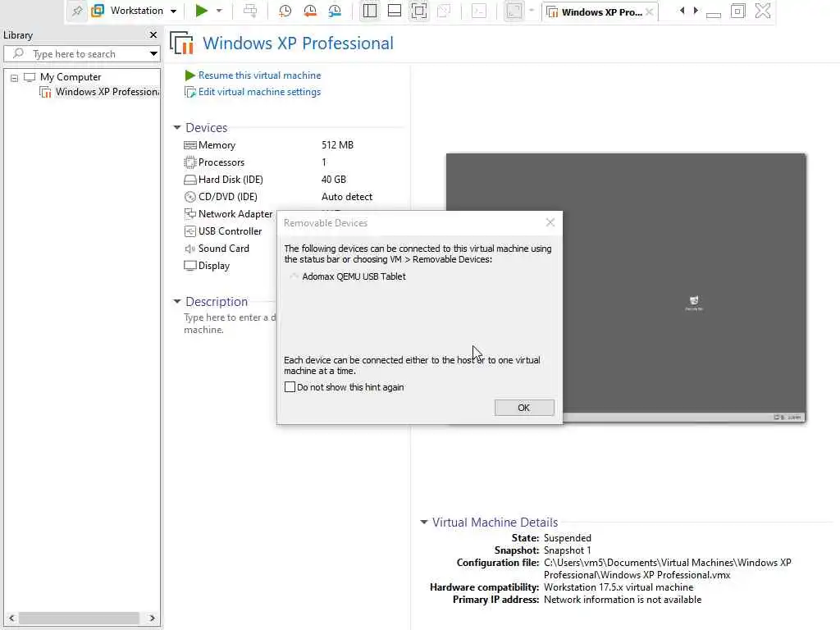This screenshot has height=630, width=840.
Task: Go to previous tab arrow
Action: 682,11
